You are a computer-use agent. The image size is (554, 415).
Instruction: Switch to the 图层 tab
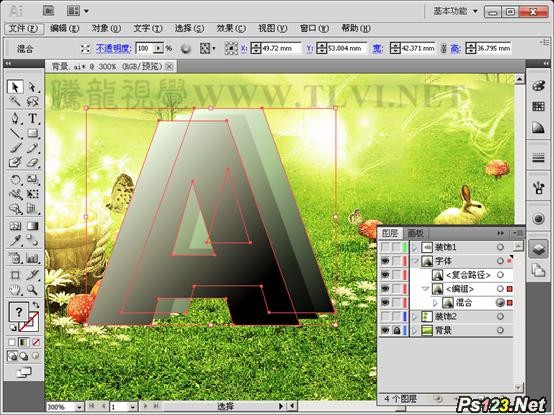(390, 233)
